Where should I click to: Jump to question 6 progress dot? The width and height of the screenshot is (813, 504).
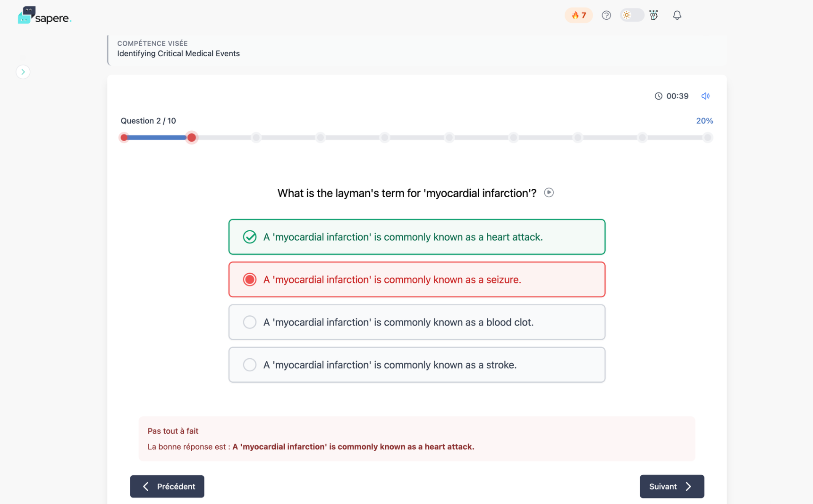[449, 138]
